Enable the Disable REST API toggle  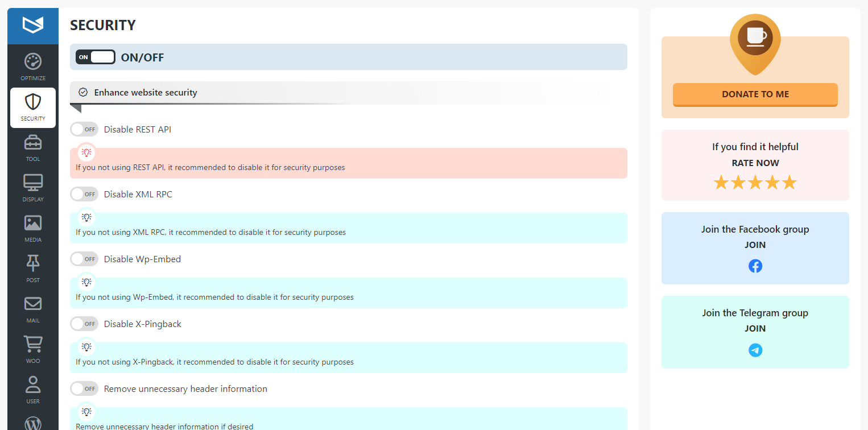84,129
